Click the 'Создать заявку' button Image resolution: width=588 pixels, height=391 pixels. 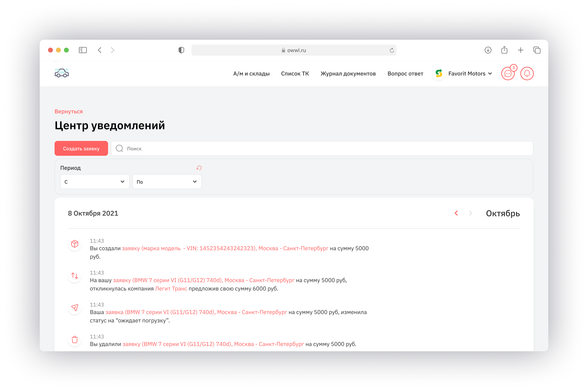[81, 148]
